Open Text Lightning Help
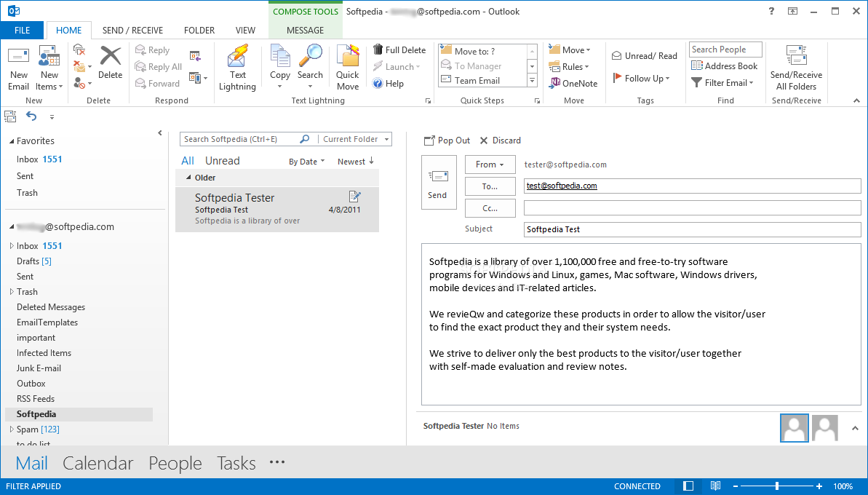This screenshot has height=495, width=868. click(x=388, y=84)
